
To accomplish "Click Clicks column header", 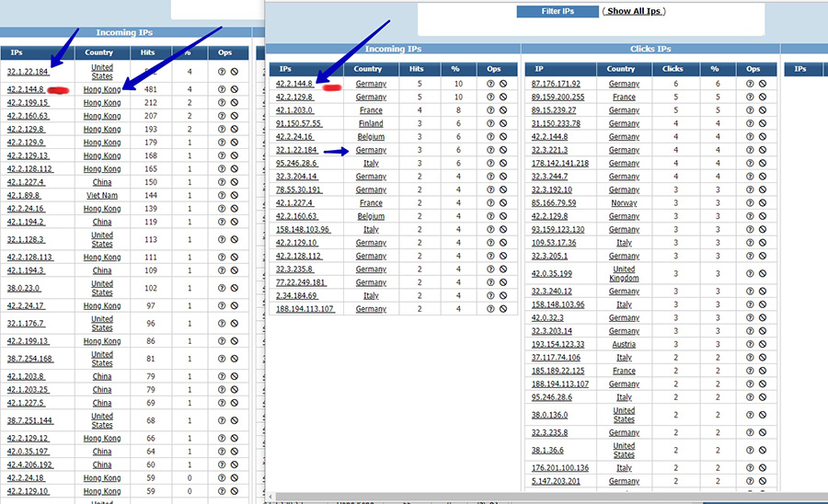I will coord(673,69).
